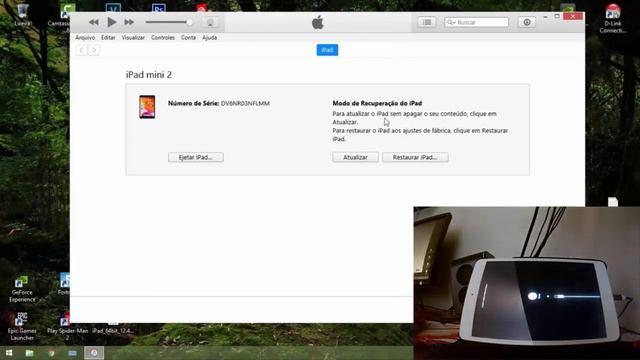Click the iPad mini 2 heading
The width and height of the screenshot is (640, 360).
point(149,75)
